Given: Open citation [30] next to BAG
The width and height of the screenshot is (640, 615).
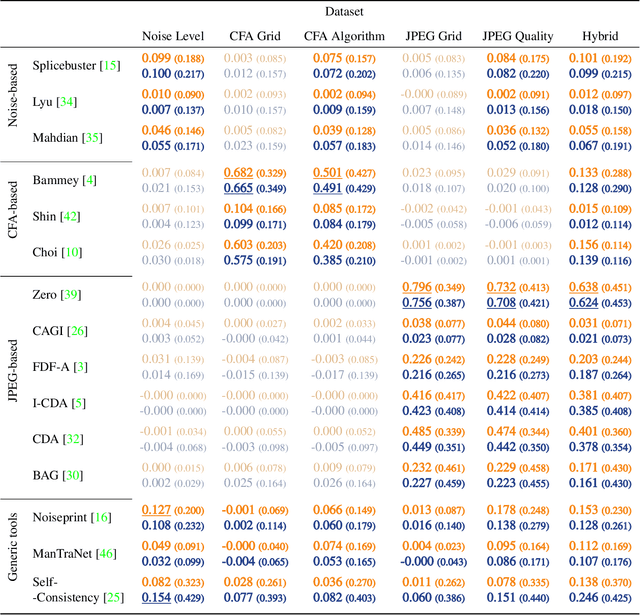Looking at the screenshot, I should tap(73, 475).
